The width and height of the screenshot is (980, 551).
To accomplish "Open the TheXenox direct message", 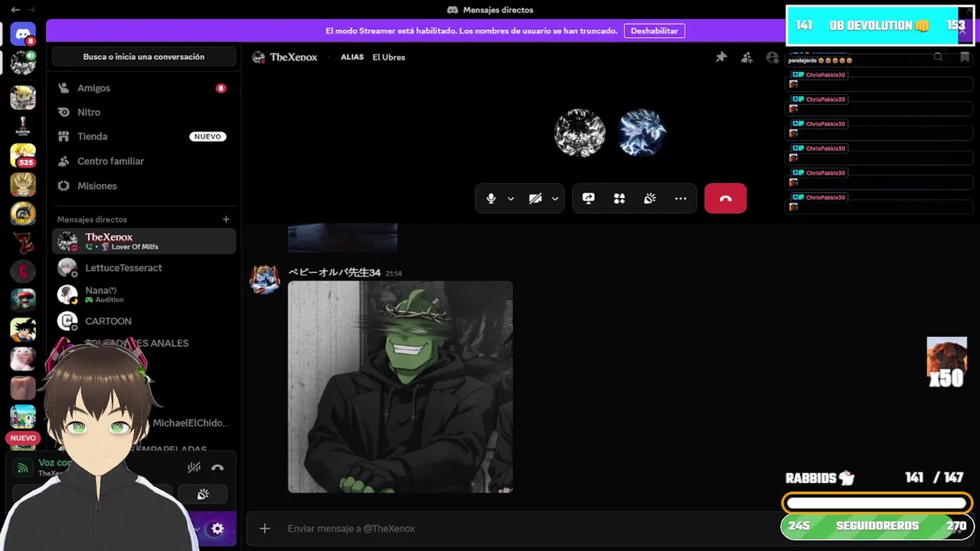I will tap(144, 241).
